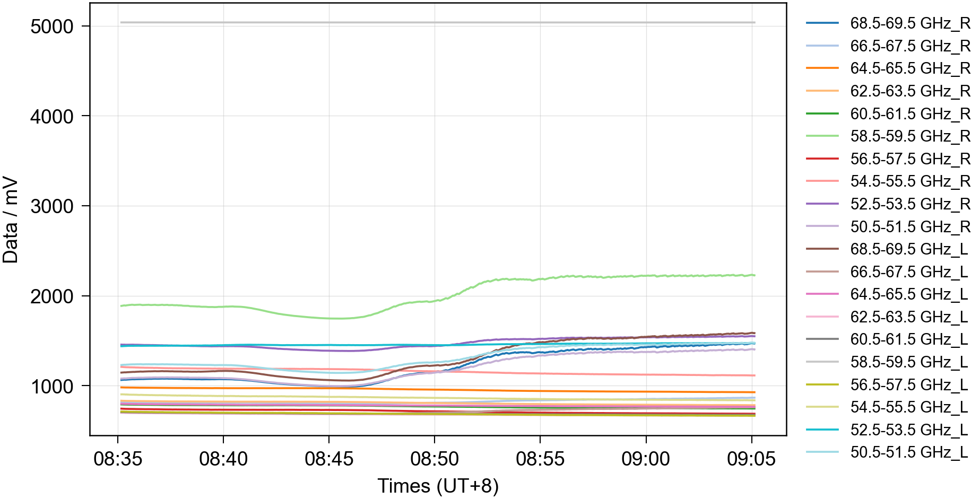
Task: Pick the cyan 52.5-53.5 GHz_L legend swatch
Action: click(x=822, y=430)
